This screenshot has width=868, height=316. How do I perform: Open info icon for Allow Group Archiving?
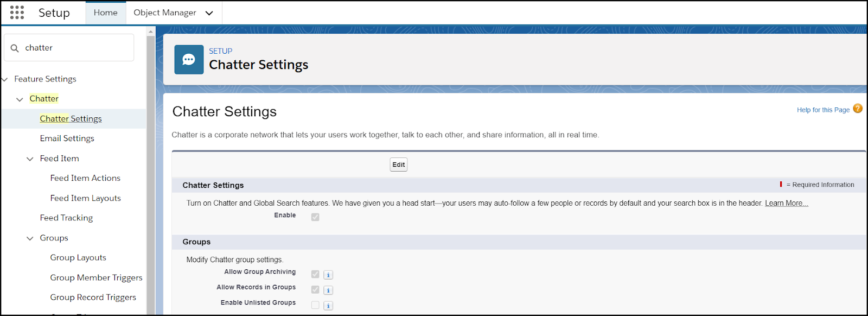click(x=328, y=275)
